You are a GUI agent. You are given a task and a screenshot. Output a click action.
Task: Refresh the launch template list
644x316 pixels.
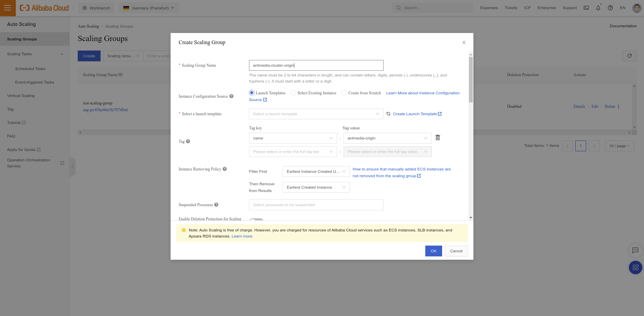(x=388, y=114)
